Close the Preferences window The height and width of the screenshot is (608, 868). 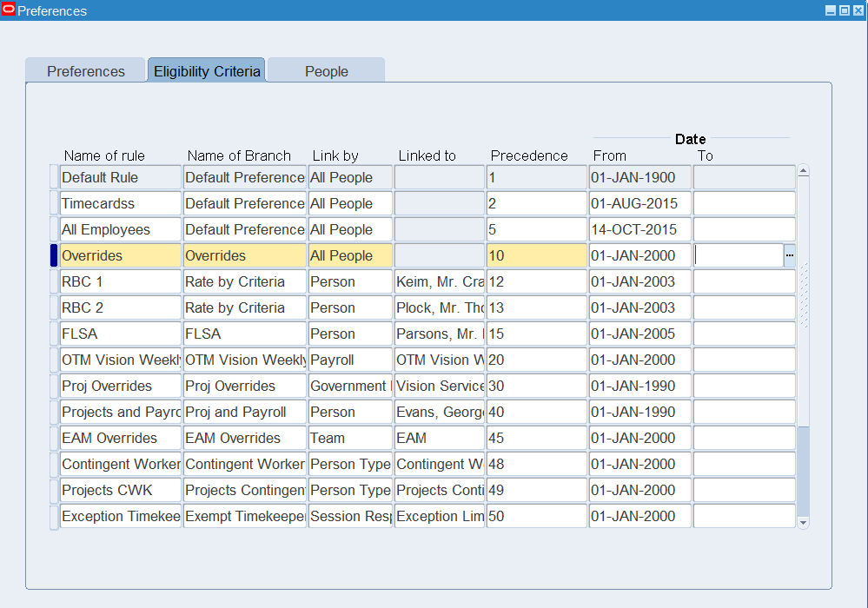[x=858, y=10]
